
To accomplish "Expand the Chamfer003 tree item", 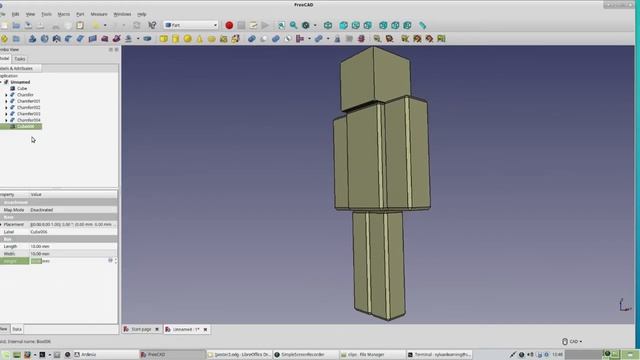I will pyautogui.click(x=6, y=114).
